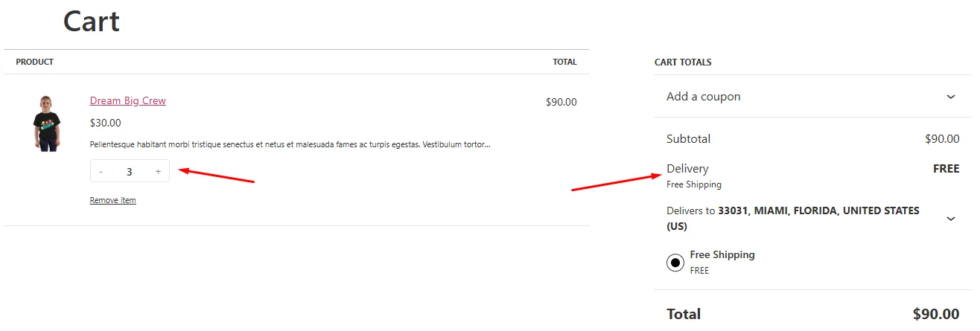The height and width of the screenshot is (331, 980).
Task: Click the $30.00 unit price
Action: [105, 123]
